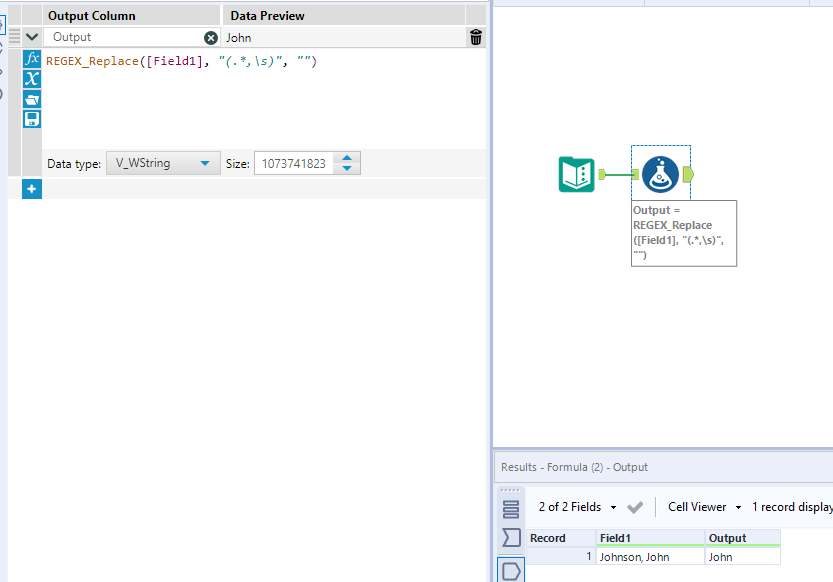Open the Cell Viewer dropdown
The height and width of the screenshot is (582, 833).
click(x=703, y=507)
